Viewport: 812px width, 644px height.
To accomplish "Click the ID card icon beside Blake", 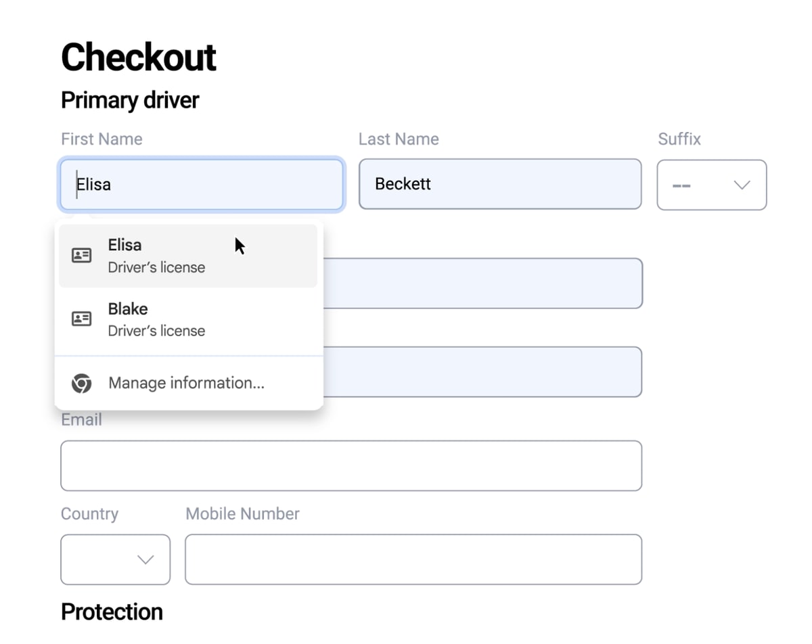I will click(x=82, y=319).
